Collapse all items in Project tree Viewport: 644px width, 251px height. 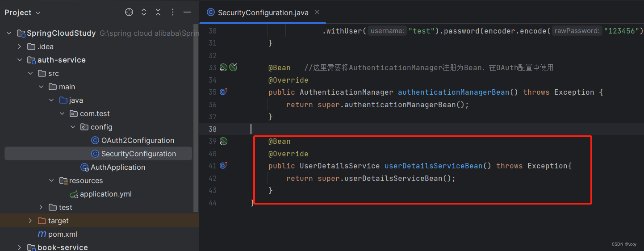[x=158, y=13]
